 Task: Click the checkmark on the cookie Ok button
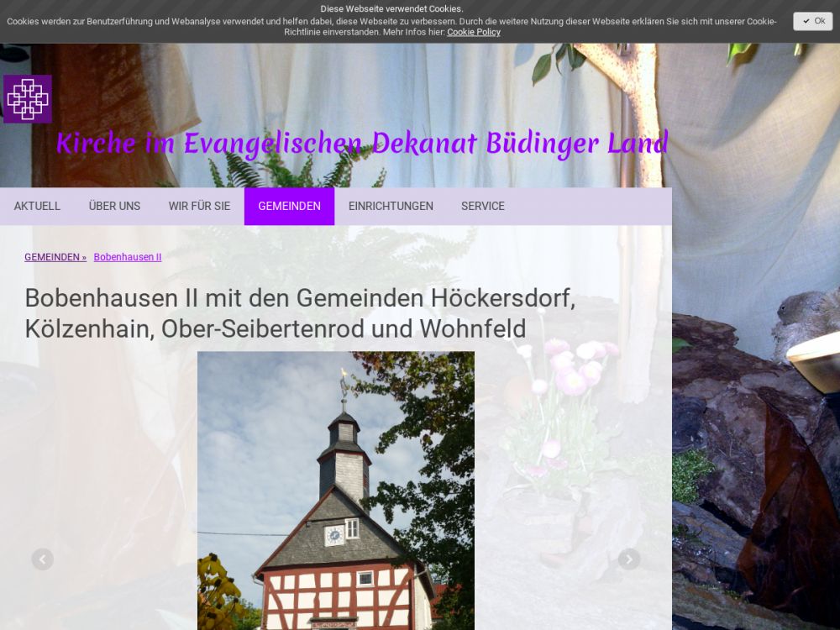tap(806, 21)
